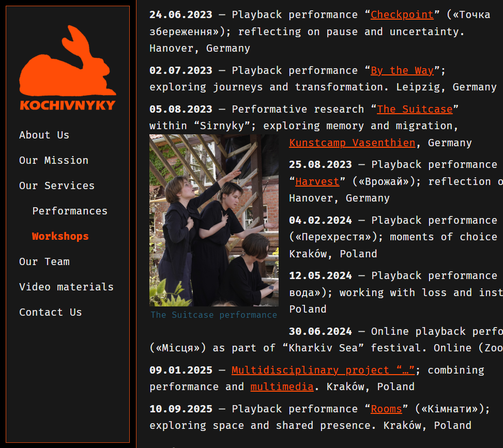Open Our Services menu item

(57, 186)
